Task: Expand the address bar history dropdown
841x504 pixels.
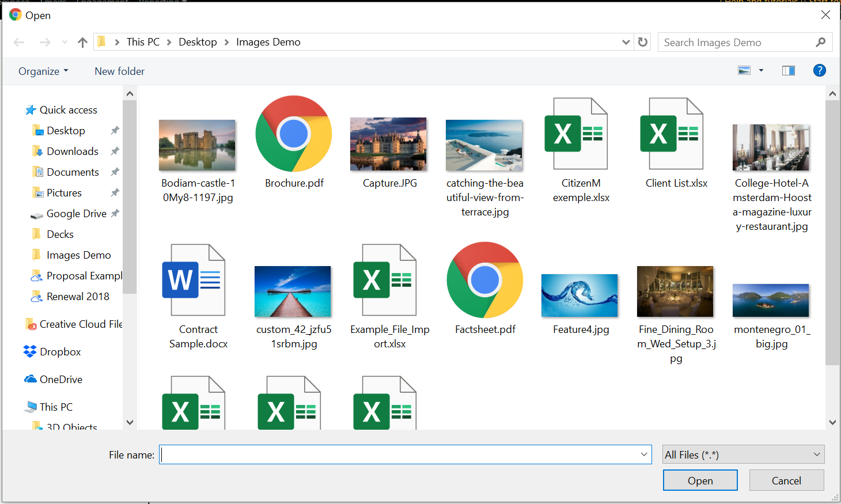Action: [626, 42]
